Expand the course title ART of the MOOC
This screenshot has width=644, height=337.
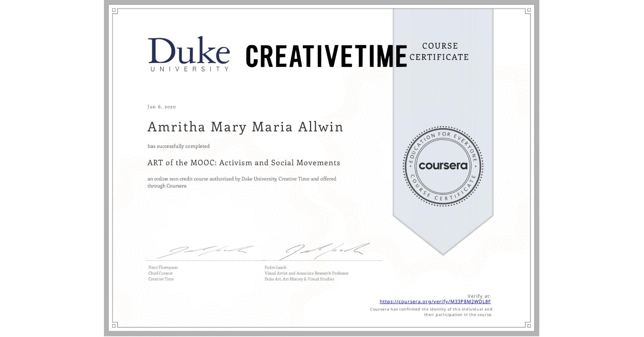pyautogui.click(x=243, y=163)
